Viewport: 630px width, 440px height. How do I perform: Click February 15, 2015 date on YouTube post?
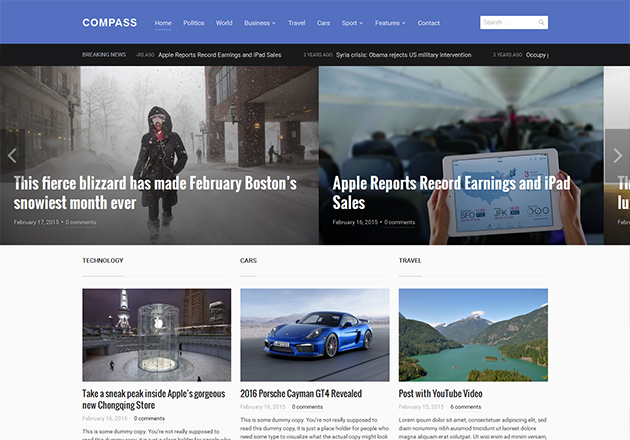(x=421, y=407)
